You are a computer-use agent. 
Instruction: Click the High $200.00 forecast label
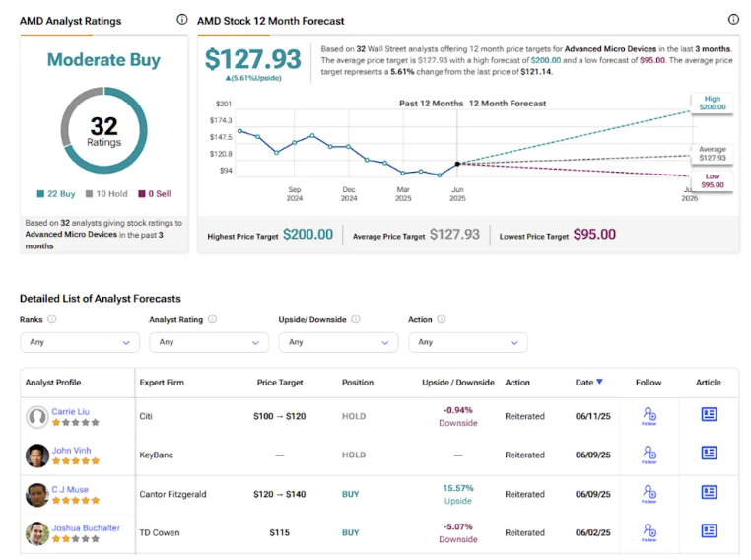tap(713, 103)
